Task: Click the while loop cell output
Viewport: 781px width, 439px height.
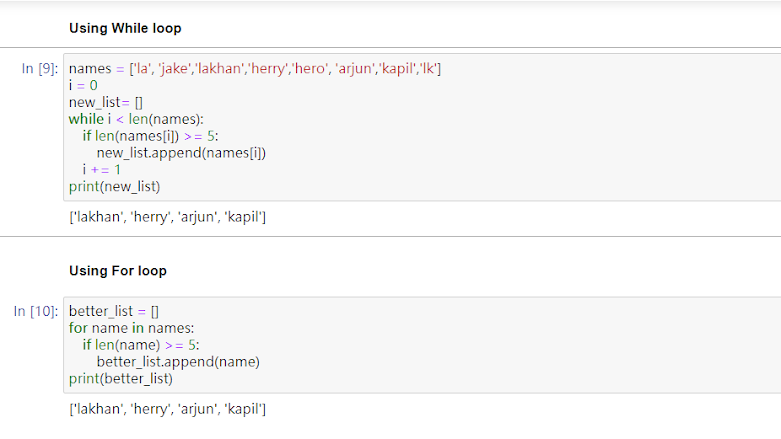Action: (167, 217)
